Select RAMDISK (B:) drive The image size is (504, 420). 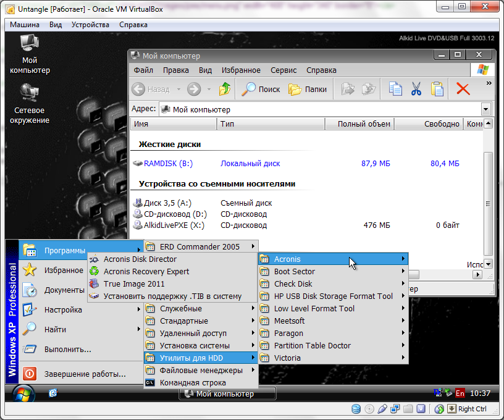163,163
